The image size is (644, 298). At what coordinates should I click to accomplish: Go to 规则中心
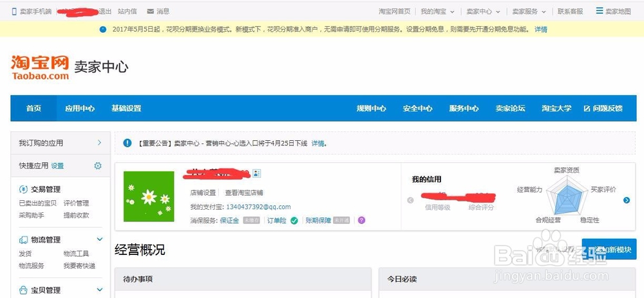(x=372, y=108)
